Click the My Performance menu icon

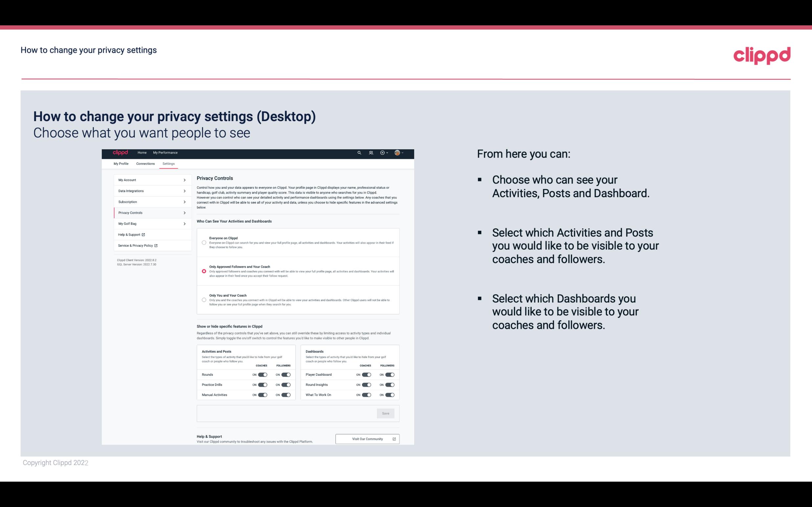pyautogui.click(x=166, y=153)
